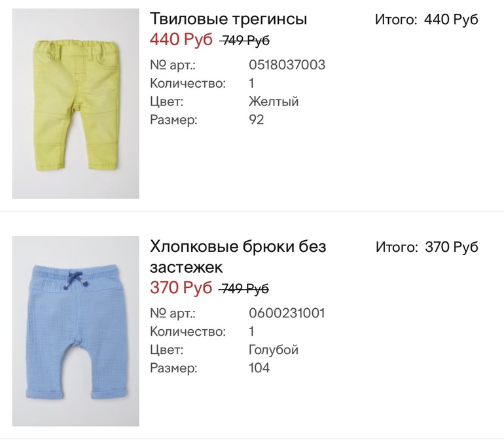504x443 pixels.
Task: Click the red 370 Руб sale price
Action: (x=181, y=288)
